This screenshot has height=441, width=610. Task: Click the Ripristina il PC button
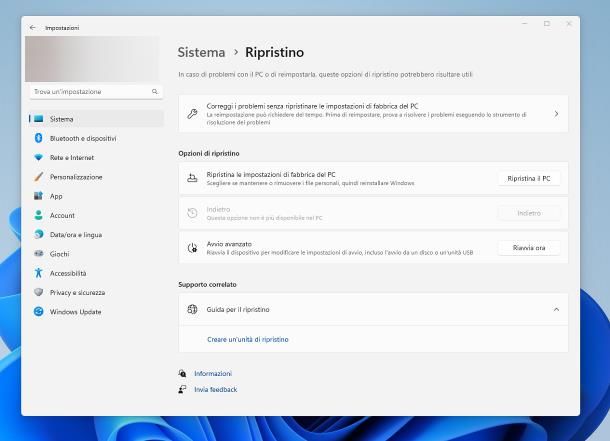[529, 178]
